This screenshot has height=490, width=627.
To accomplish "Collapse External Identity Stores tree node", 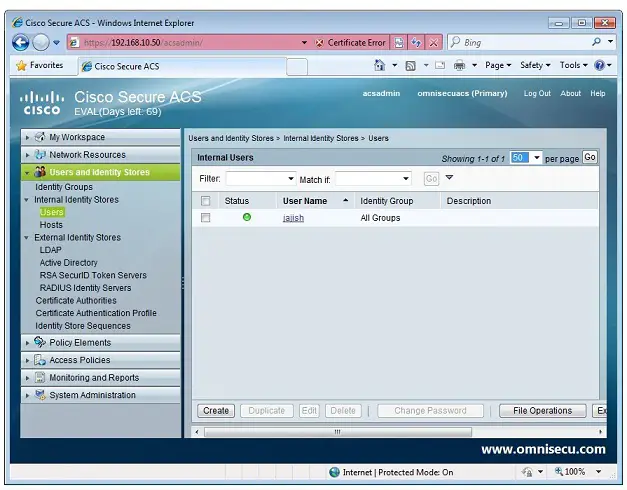I will [26, 238].
